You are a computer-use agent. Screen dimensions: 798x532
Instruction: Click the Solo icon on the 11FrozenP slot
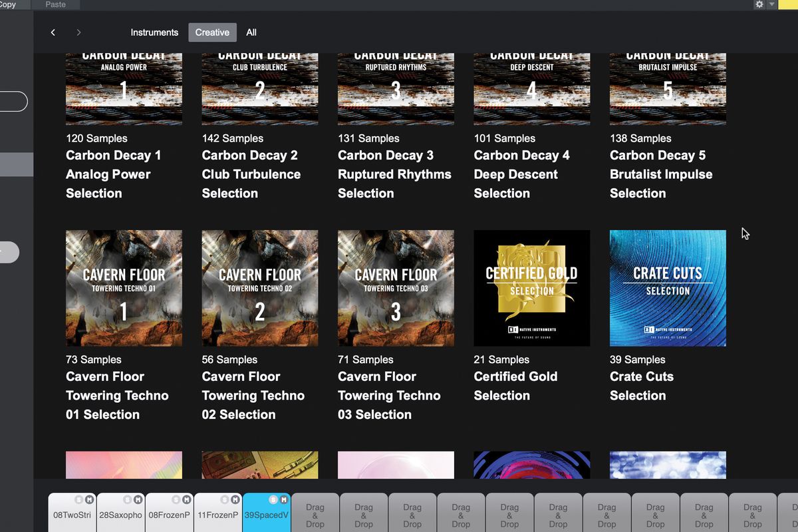pos(224,499)
